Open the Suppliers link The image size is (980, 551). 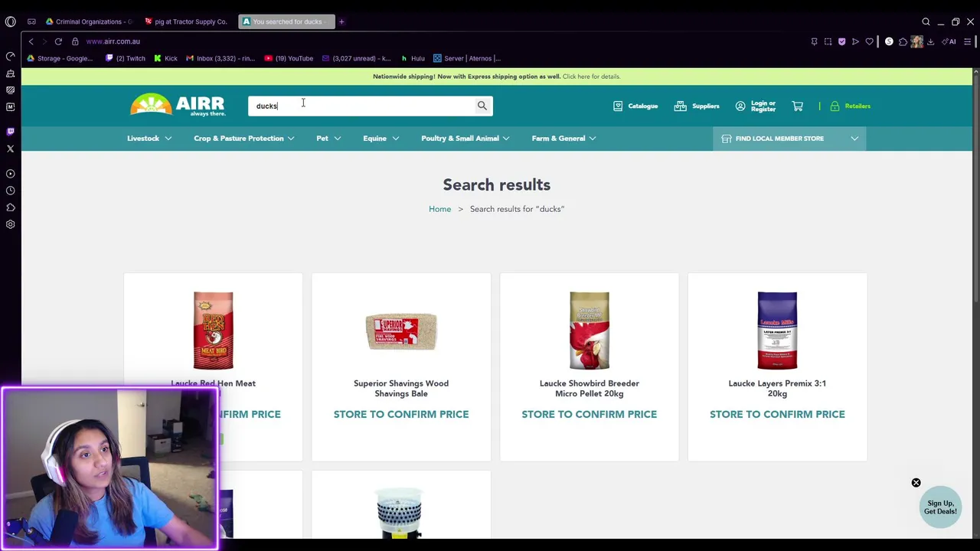pyautogui.click(x=697, y=106)
